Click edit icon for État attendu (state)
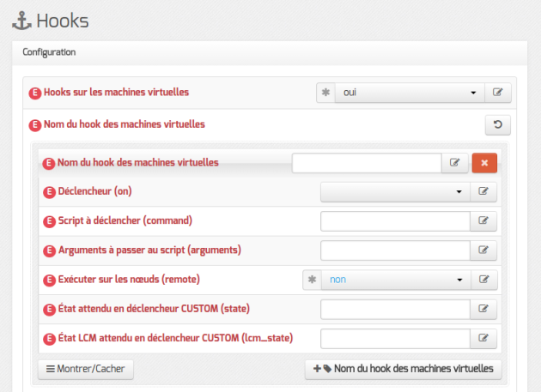 pyautogui.click(x=483, y=309)
